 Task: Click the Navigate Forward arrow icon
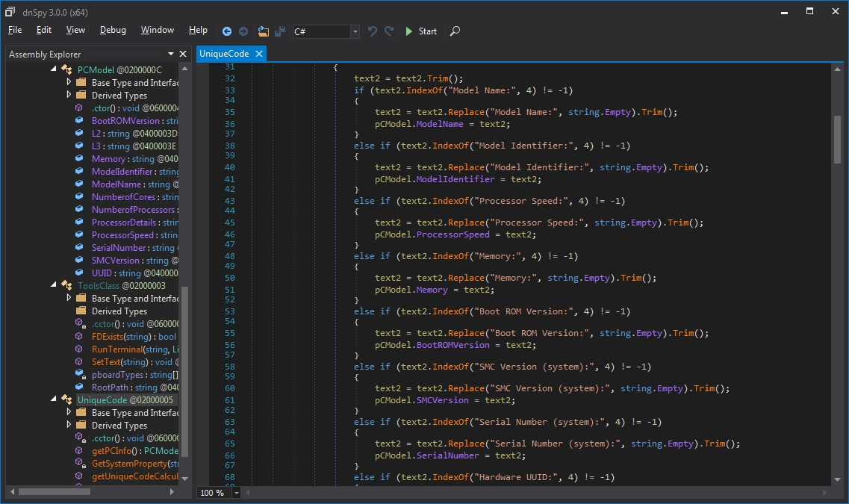243,31
